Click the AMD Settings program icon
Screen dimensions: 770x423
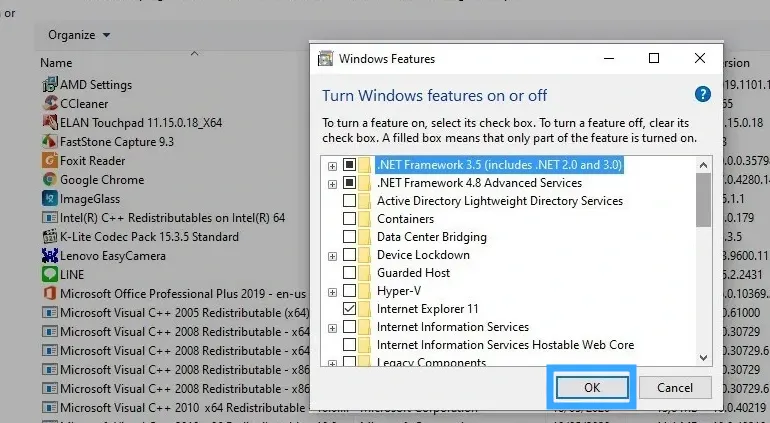50,85
